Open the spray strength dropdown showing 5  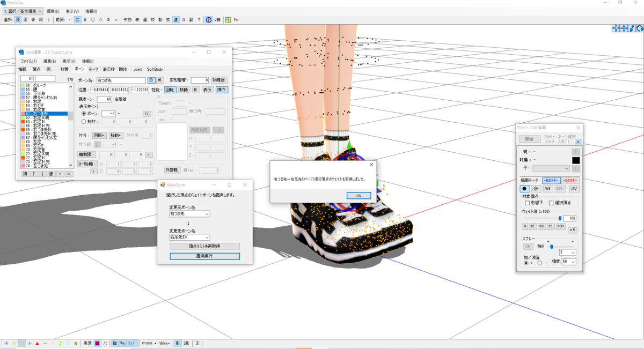[x=567, y=252]
